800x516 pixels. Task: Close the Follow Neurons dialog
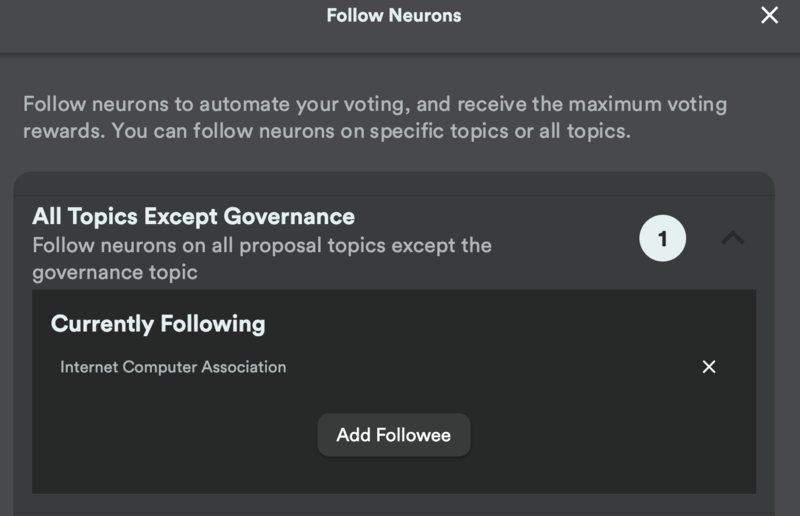[x=769, y=16]
